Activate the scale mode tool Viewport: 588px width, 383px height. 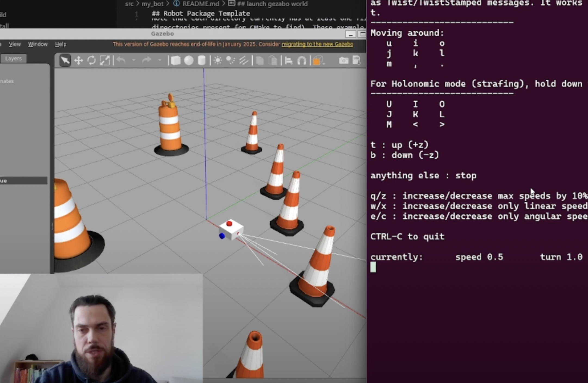(x=105, y=60)
